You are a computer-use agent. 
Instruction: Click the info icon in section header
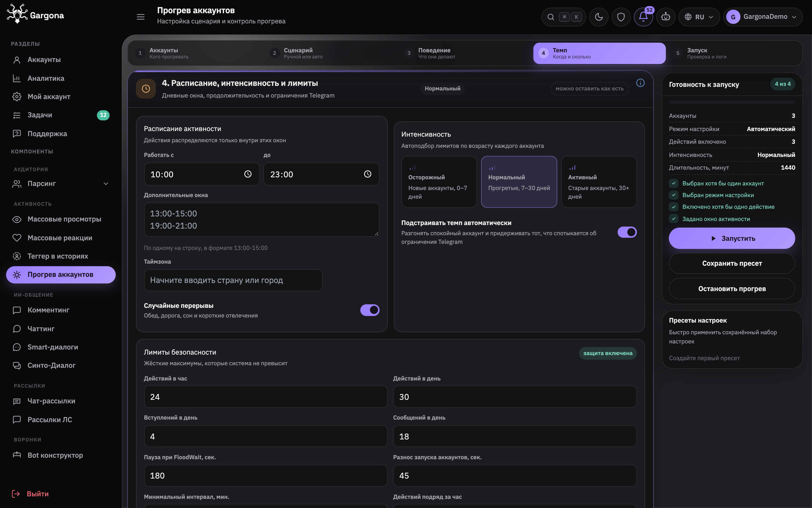(x=640, y=83)
